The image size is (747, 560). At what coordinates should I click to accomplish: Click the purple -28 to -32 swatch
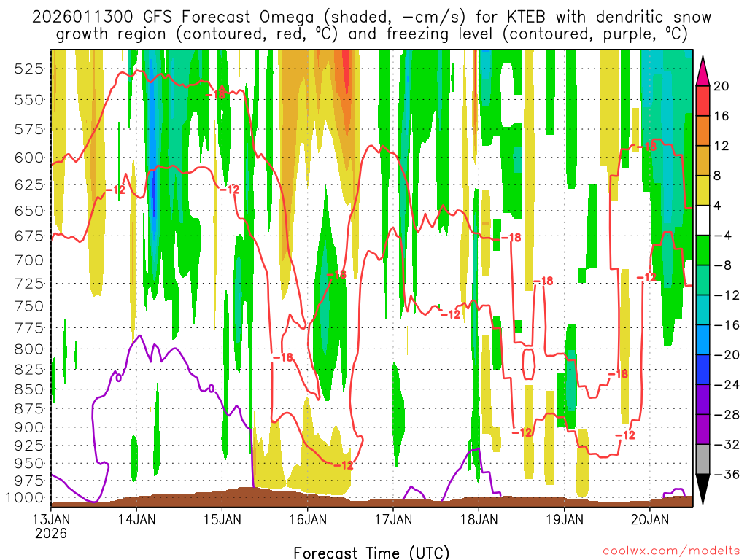point(703,429)
